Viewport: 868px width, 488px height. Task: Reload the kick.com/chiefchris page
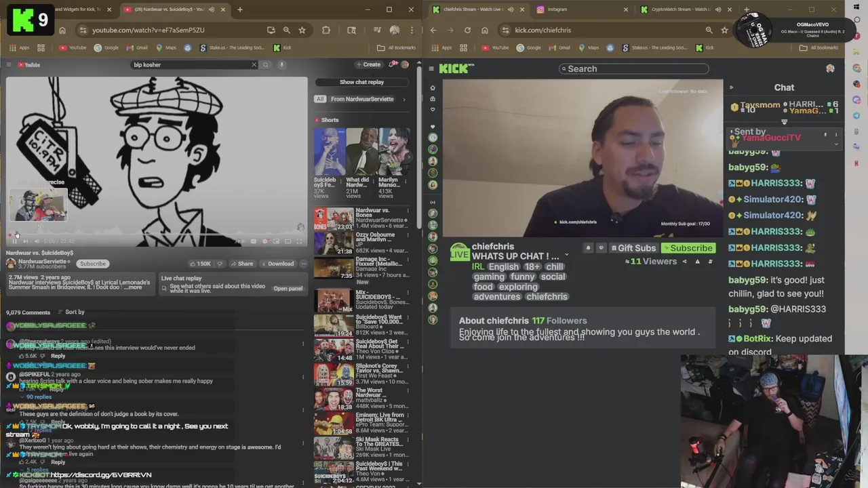[467, 30]
